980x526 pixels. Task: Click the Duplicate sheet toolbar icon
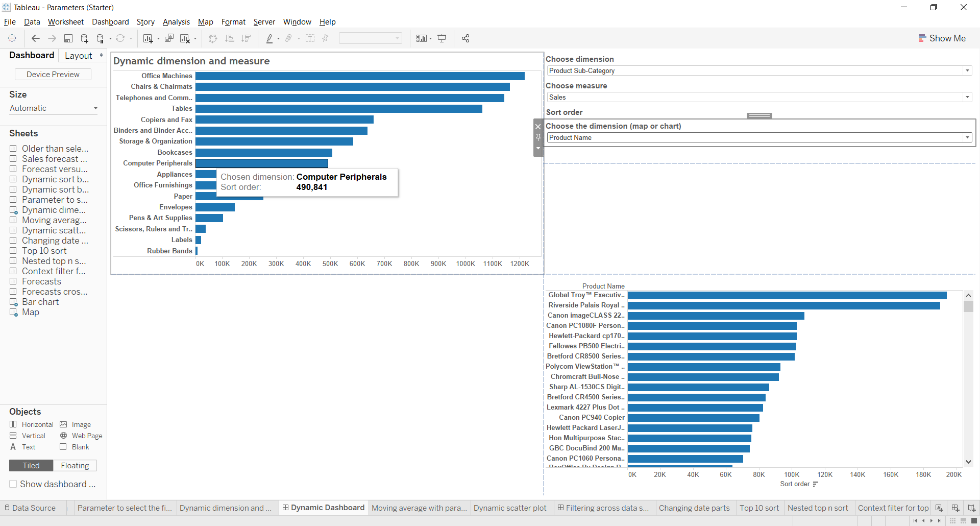(x=169, y=38)
